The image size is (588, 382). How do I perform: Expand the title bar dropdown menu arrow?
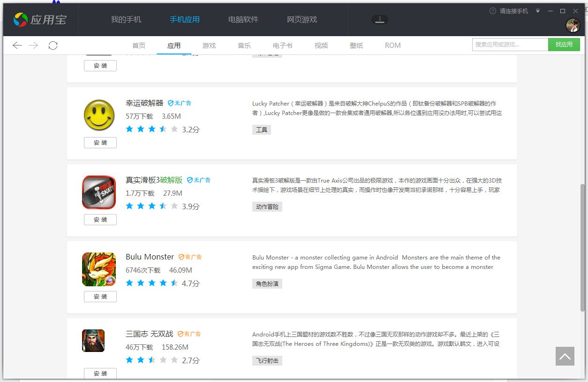pyautogui.click(x=538, y=11)
